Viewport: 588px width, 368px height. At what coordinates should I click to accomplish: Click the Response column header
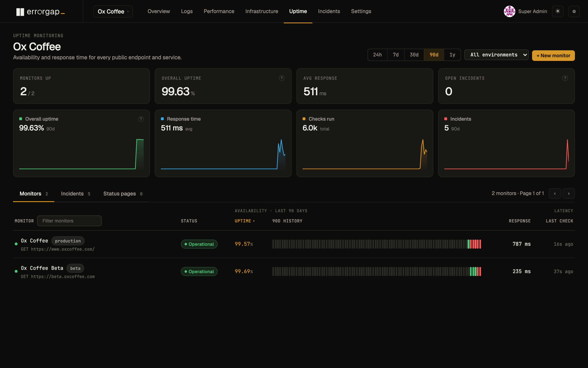520,221
